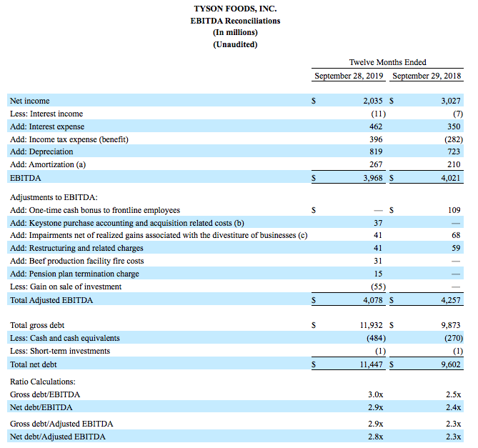The width and height of the screenshot is (478, 448).
Task: Select 'Total gross debt' label
Action: tap(37, 326)
